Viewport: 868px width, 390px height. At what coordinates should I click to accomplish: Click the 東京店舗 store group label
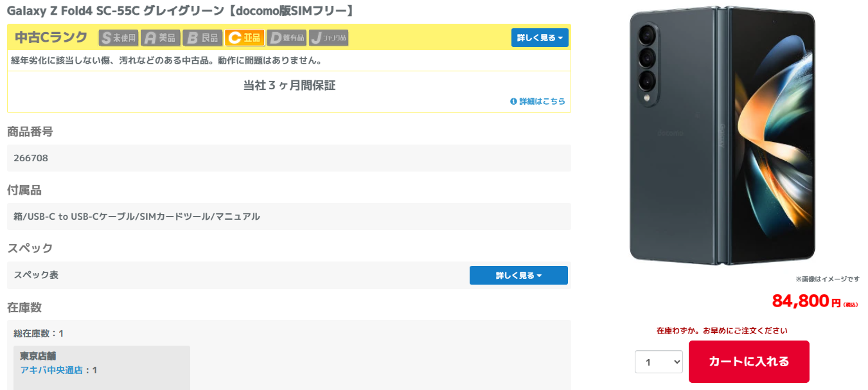[38, 356]
